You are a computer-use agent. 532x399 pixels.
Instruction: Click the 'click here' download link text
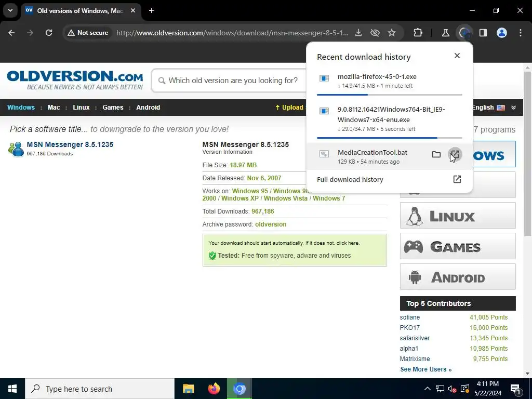coord(348,243)
